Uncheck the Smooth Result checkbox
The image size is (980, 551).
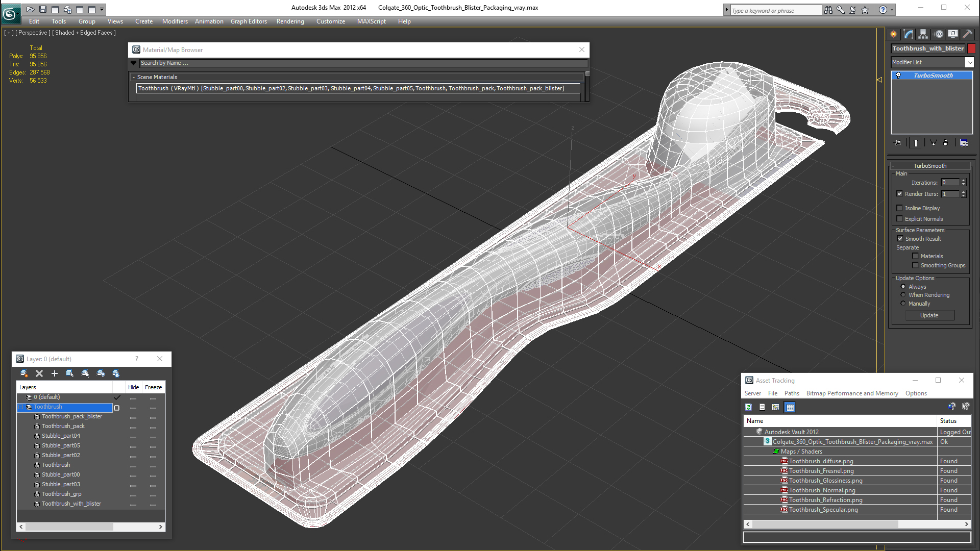click(x=900, y=239)
